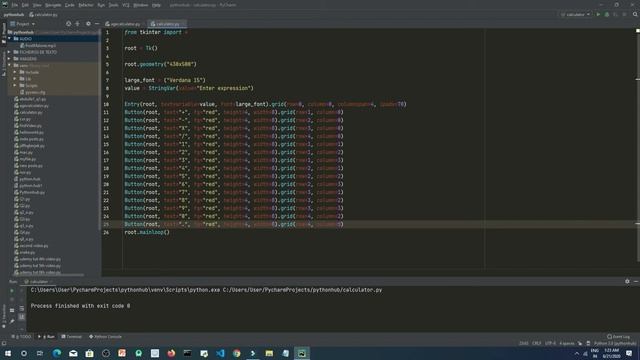The width and height of the screenshot is (640, 360).
Task: Toggle the Structure tool window stripe button
Action: click(4, 64)
